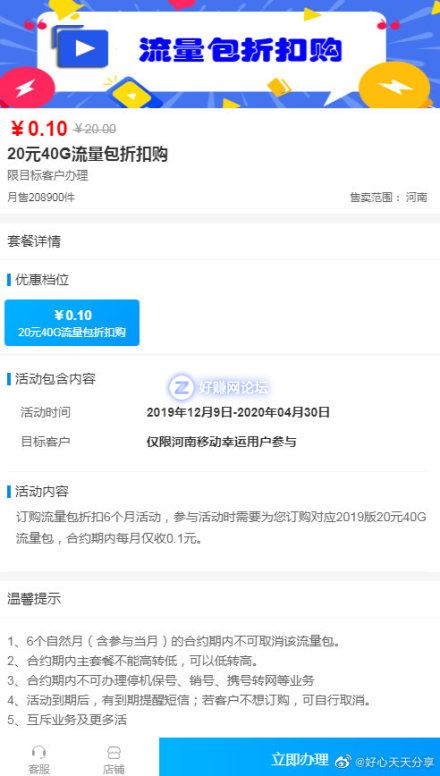440x776 pixels.
Task: Open customer service headset icon 客服
Action: [x=39, y=760]
